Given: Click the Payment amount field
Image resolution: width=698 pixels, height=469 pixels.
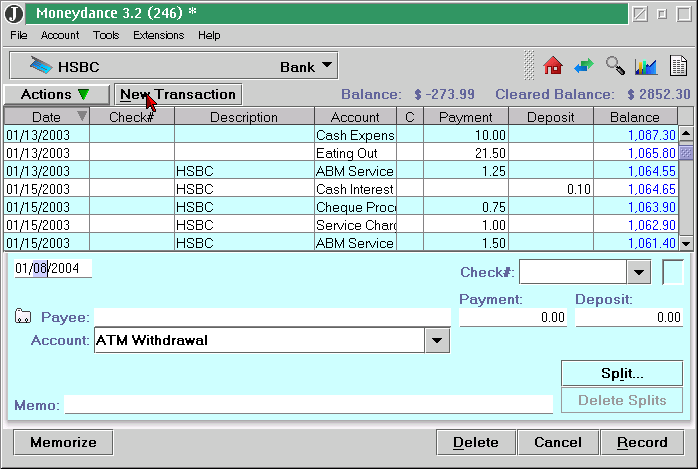Looking at the screenshot, I should click(513, 317).
